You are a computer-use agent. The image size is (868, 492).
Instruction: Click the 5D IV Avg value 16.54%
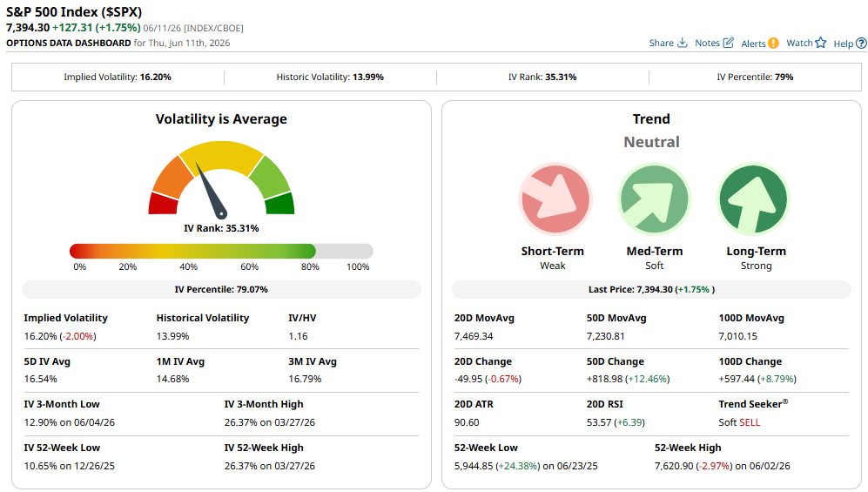pyautogui.click(x=40, y=379)
